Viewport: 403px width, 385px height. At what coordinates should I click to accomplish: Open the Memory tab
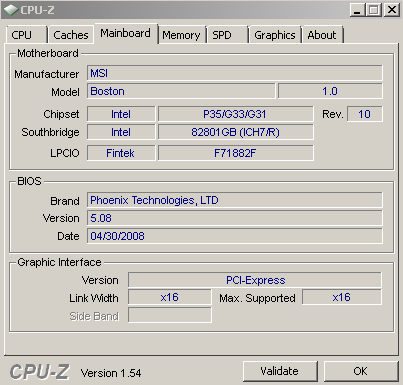(x=181, y=35)
